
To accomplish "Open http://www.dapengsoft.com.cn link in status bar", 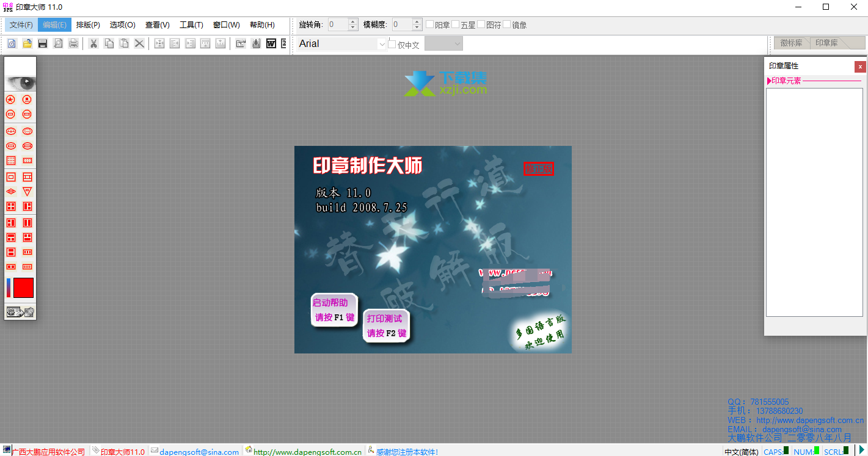I will click(307, 452).
